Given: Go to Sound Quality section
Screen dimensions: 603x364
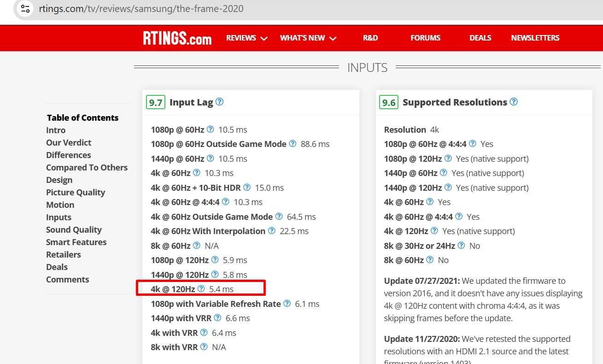Looking at the screenshot, I should coord(74,229).
